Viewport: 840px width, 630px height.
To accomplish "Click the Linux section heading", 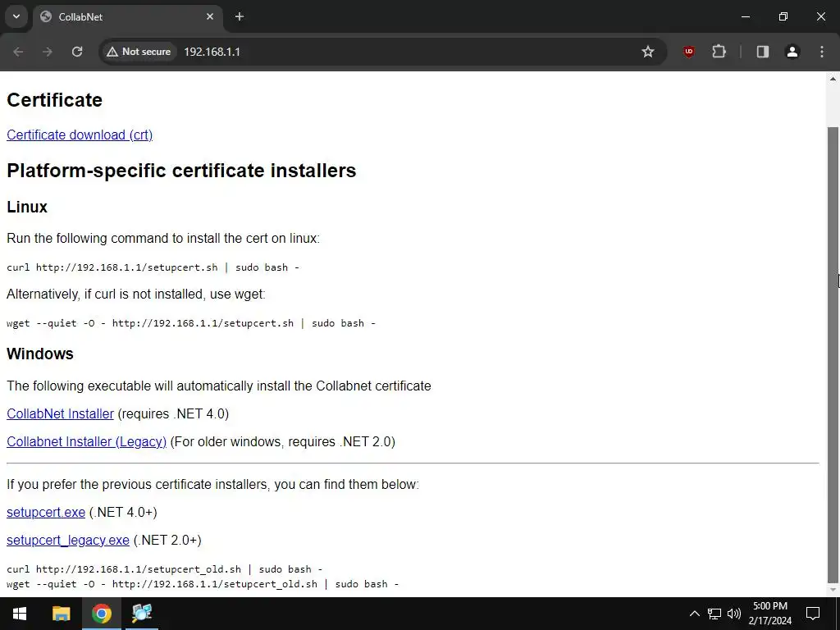I will point(27,207).
